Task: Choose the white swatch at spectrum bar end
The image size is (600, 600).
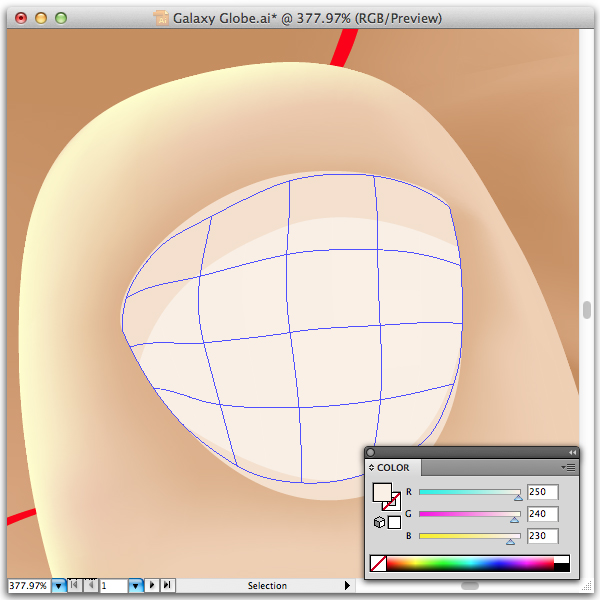Action: tap(562, 559)
